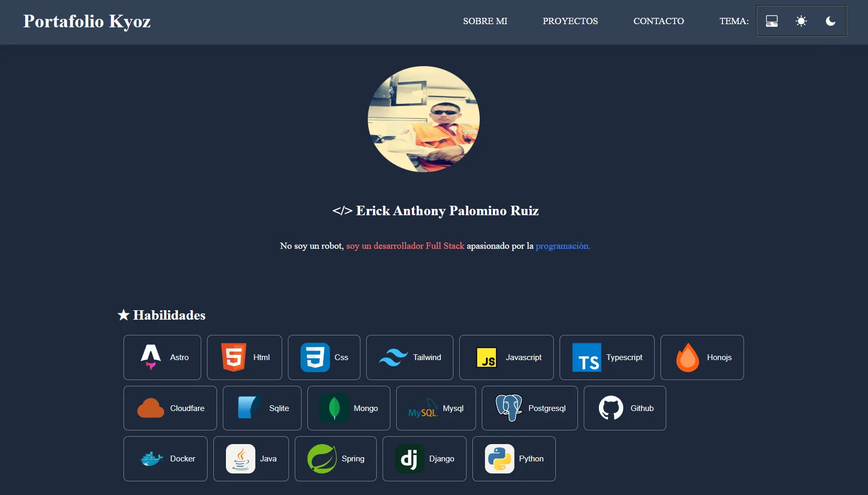Click the CSS3 icon
The width and height of the screenshot is (868, 495).
coord(315,357)
